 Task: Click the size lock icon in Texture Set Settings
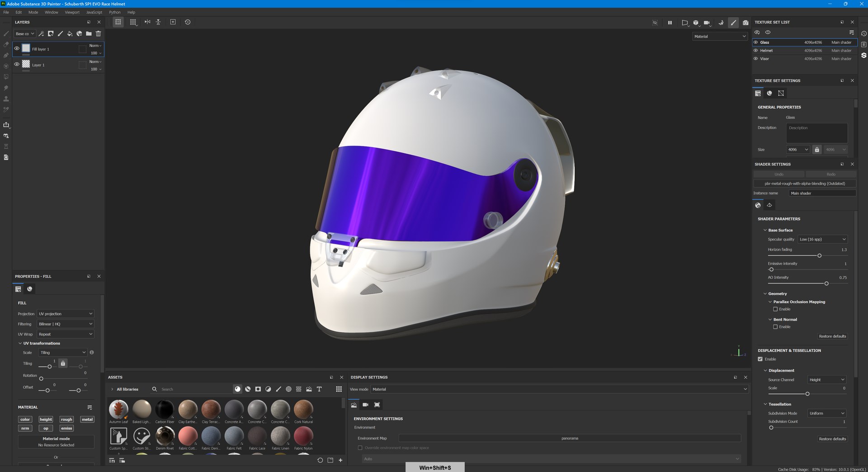point(816,150)
